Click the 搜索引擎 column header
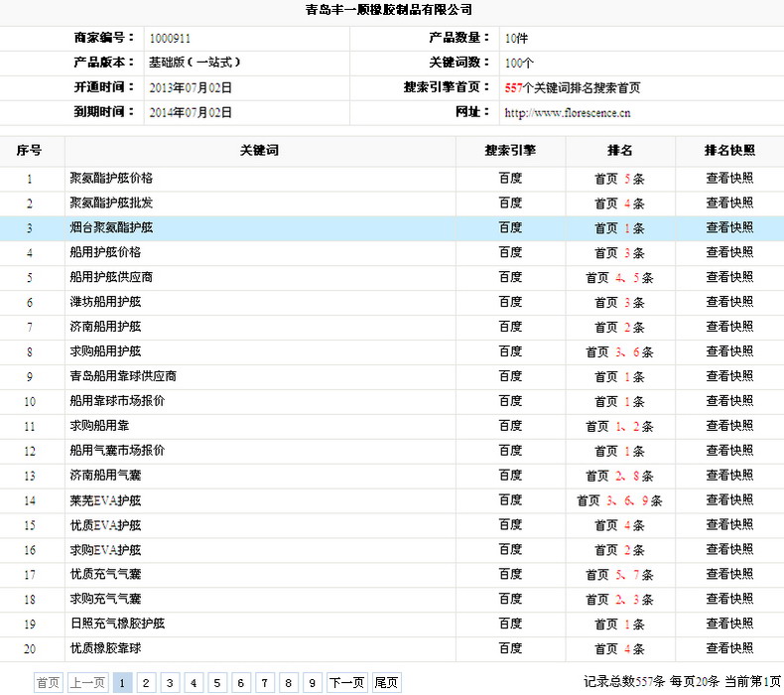 pos(510,151)
